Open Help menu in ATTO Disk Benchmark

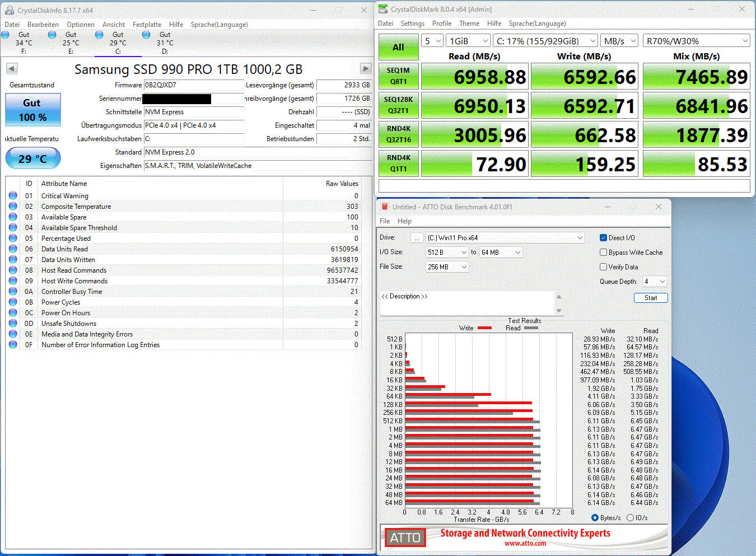click(x=404, y=221)
